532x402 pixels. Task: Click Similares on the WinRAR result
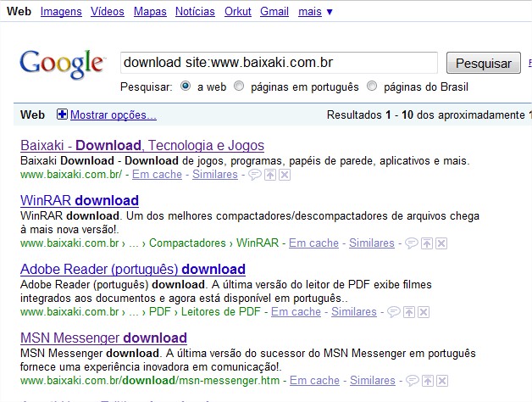372,243
